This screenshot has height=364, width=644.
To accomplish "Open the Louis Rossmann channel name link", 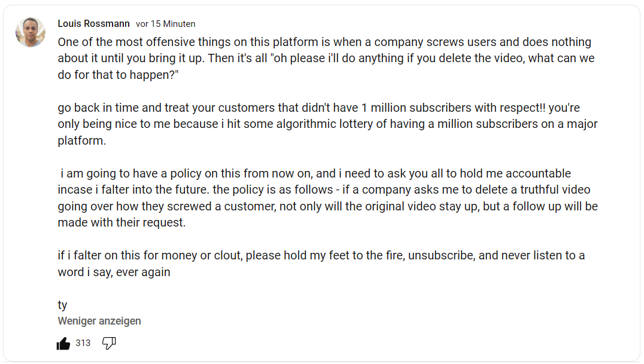I will 93,24.
